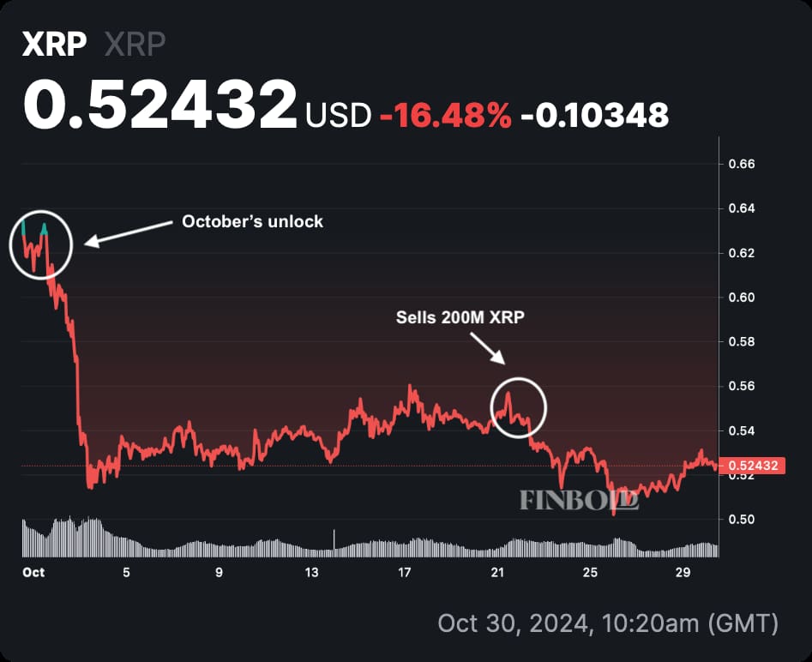The image size is (812, 662).
Task: Click the Finbold watermark logo
Action: tap(580, 500)
